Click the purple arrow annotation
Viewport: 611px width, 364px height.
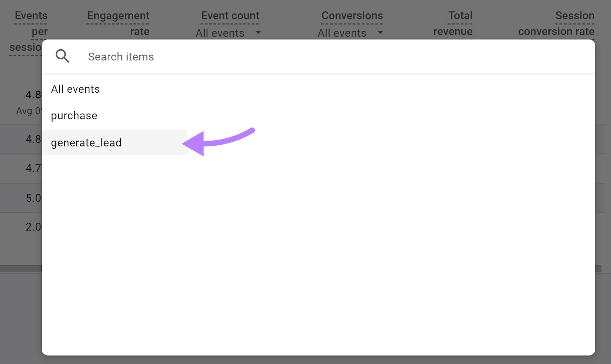[218, 141]
